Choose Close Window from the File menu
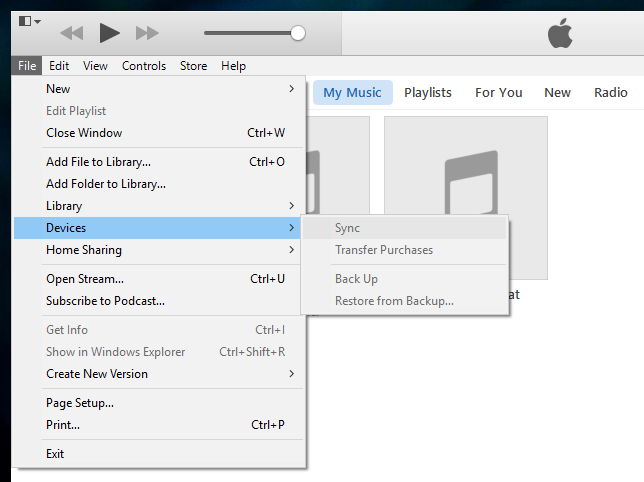This screenshot has height=482, width=644. 159,133
